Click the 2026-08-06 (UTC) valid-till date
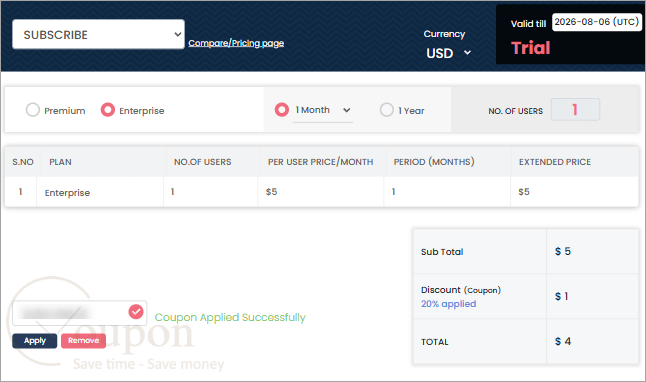Viewport: 646px width, 382px height. pos(596,22)
